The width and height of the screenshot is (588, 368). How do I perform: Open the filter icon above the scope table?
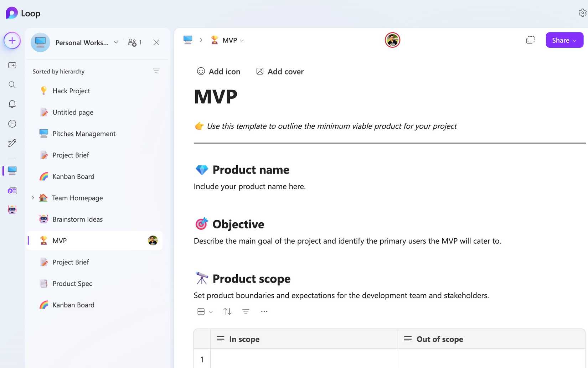point(246,311)
